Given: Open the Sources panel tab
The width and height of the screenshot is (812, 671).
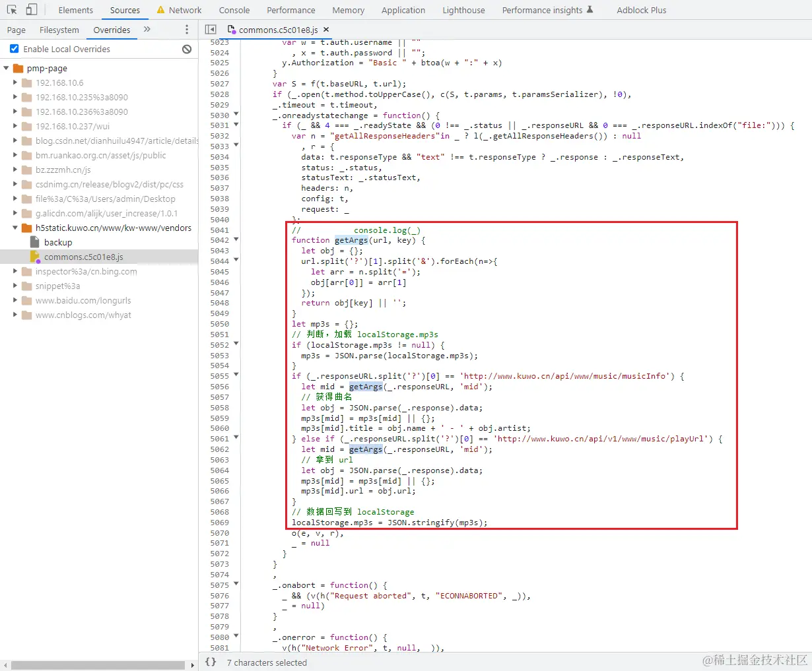Looking at the screenshot, I should pos(125,10).
